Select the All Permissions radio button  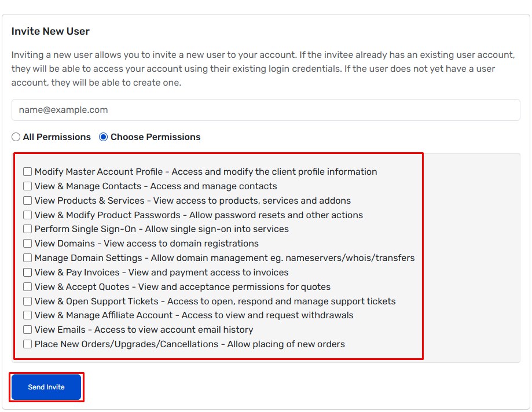(x=16, y=137)
